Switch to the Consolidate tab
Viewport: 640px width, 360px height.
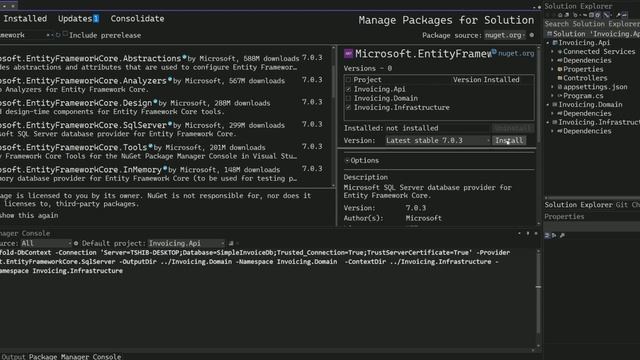pyautogui.click(x=137, y=19)
